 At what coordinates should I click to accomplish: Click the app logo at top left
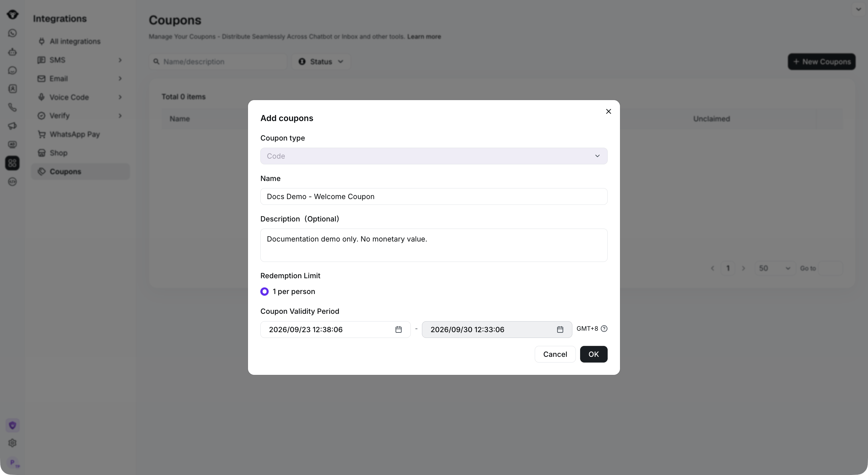[12, 14]
